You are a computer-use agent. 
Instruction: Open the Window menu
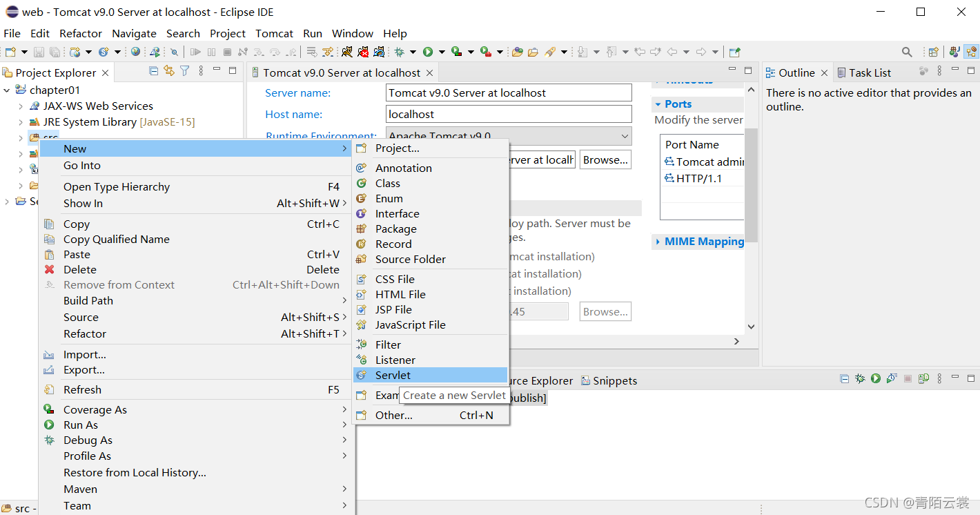(352, 33)
